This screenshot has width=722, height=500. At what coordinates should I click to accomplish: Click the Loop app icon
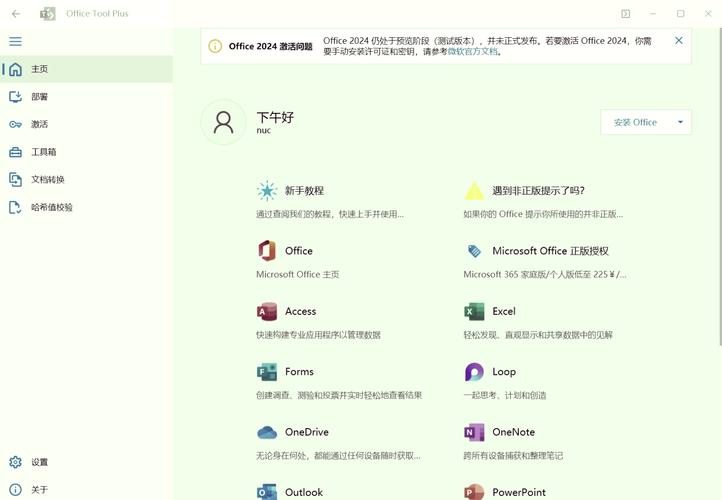click(x=474, y=372)
